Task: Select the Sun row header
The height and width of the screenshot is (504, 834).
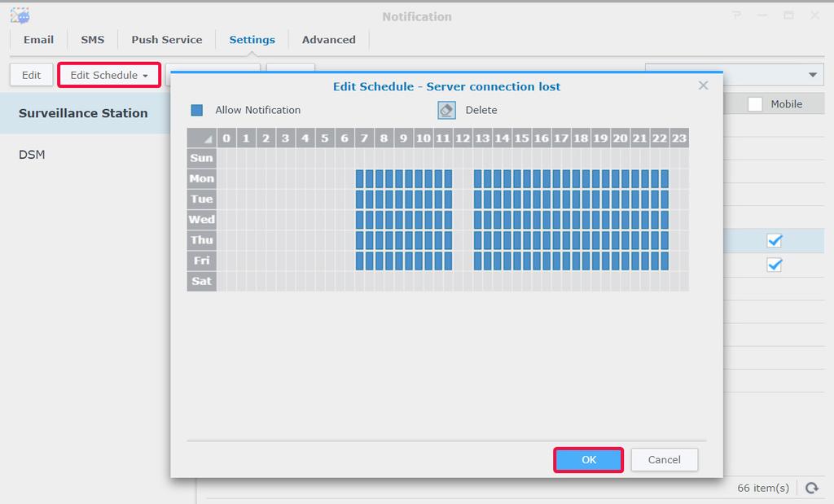Action: point(202,158)
